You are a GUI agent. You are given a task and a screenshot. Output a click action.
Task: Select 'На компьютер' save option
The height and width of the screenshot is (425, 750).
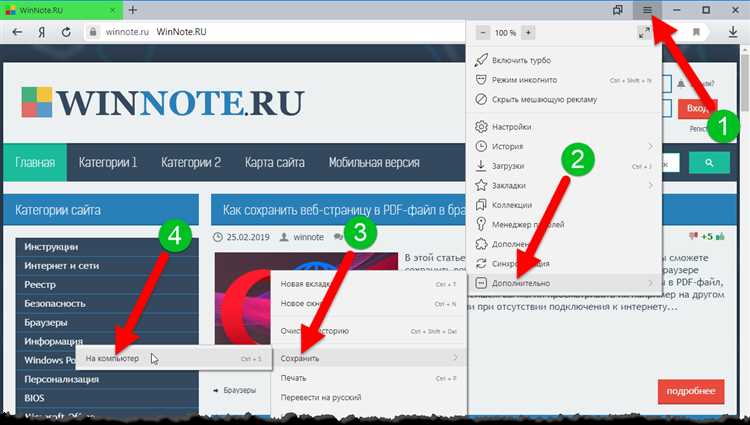coord(173,358)
